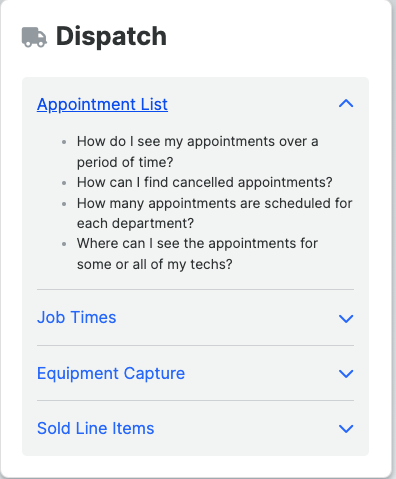Click bullet dot beside cancelled appointments question
This screenshot has width=396, height=479.
tap(64, 183)
